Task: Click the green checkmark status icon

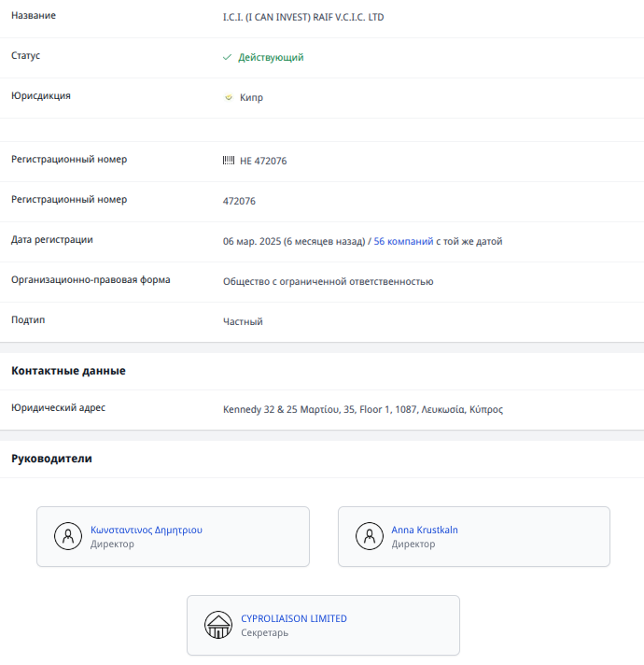Action: pyautogui.click(x=227, y=57)
